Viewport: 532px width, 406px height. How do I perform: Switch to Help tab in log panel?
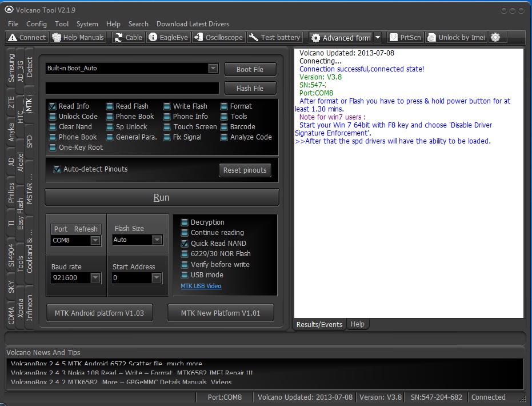[x=357, y=324]
